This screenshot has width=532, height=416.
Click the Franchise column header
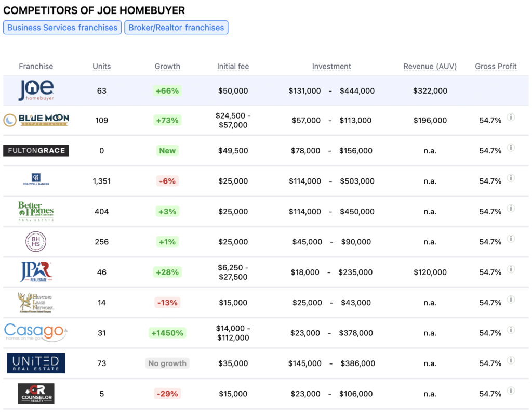(x=36, y=66)
